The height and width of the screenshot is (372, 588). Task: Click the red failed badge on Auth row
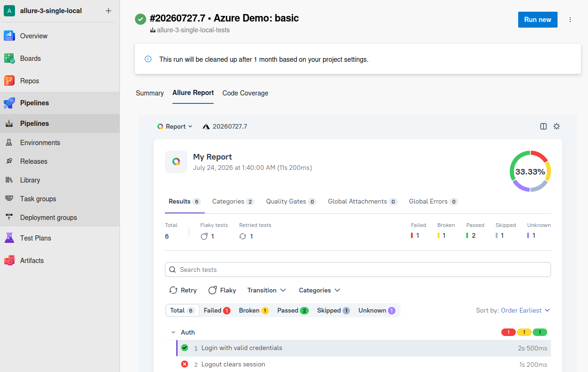508,332
